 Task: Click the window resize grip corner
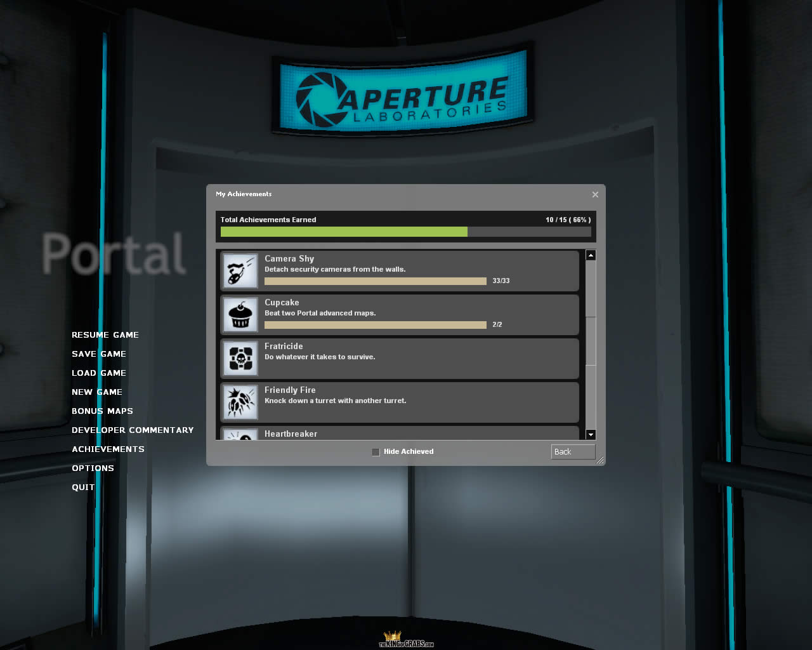pyautogui.click(x=599, y=460)
